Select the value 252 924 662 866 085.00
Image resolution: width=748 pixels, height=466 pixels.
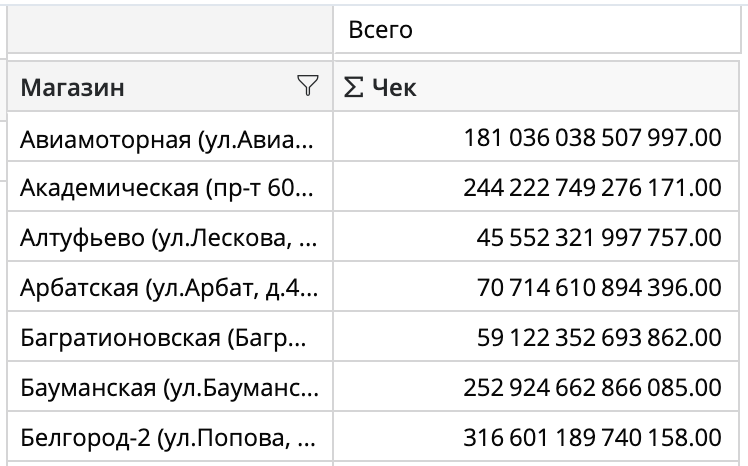point(592,387)
